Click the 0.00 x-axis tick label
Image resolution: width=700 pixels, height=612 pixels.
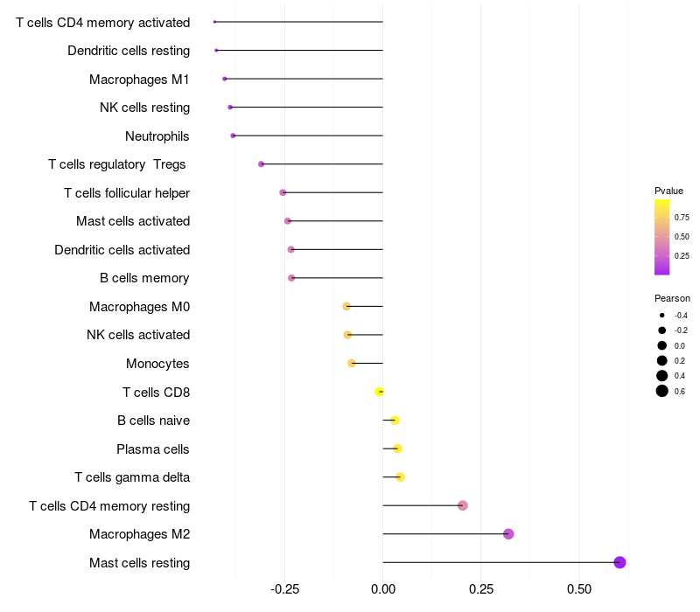point(383,589)
